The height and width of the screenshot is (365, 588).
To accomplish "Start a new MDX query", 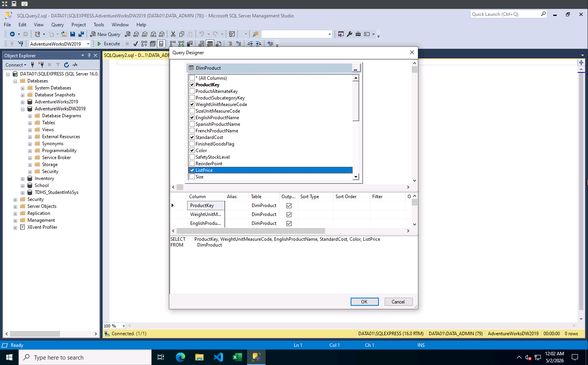I will [136, 34].
